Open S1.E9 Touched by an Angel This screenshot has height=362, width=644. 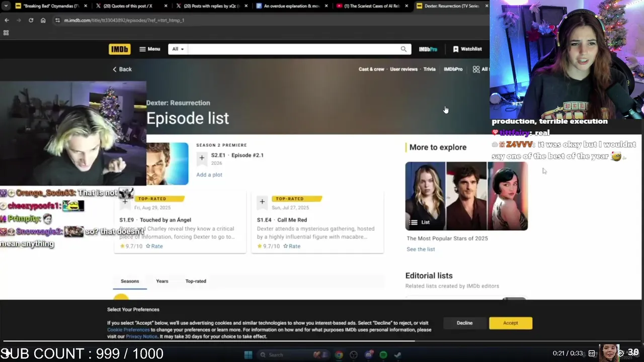point(155,220)
